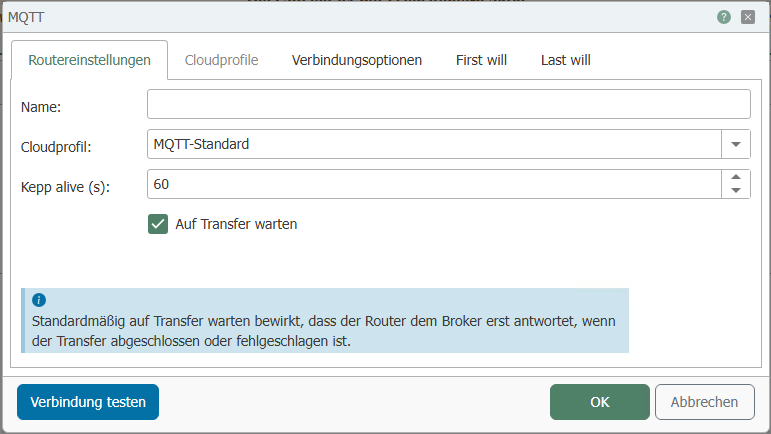This screenshot has height=434, width=771.
Task: Close the MQTT dialog with the X icon
Action: (x=747, y=17)
